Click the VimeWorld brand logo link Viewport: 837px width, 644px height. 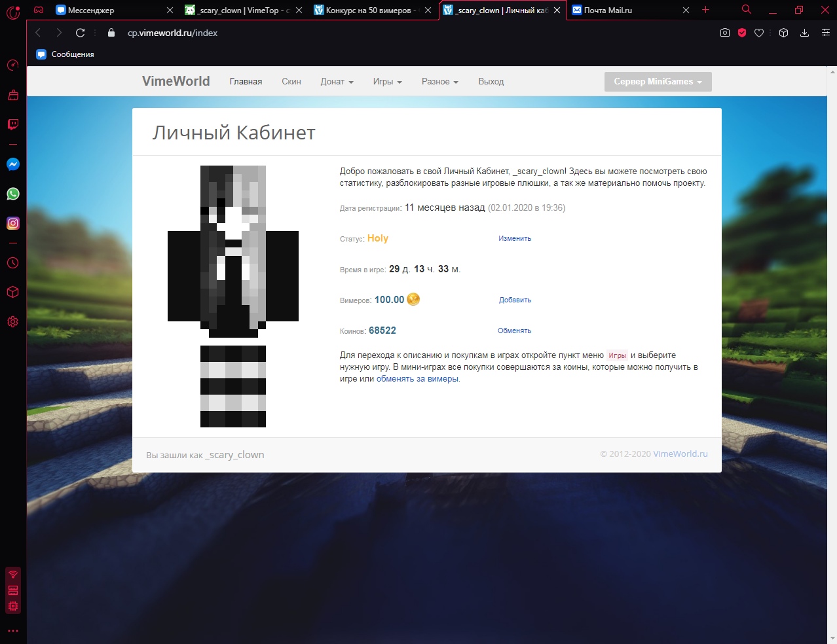[176, 81]
